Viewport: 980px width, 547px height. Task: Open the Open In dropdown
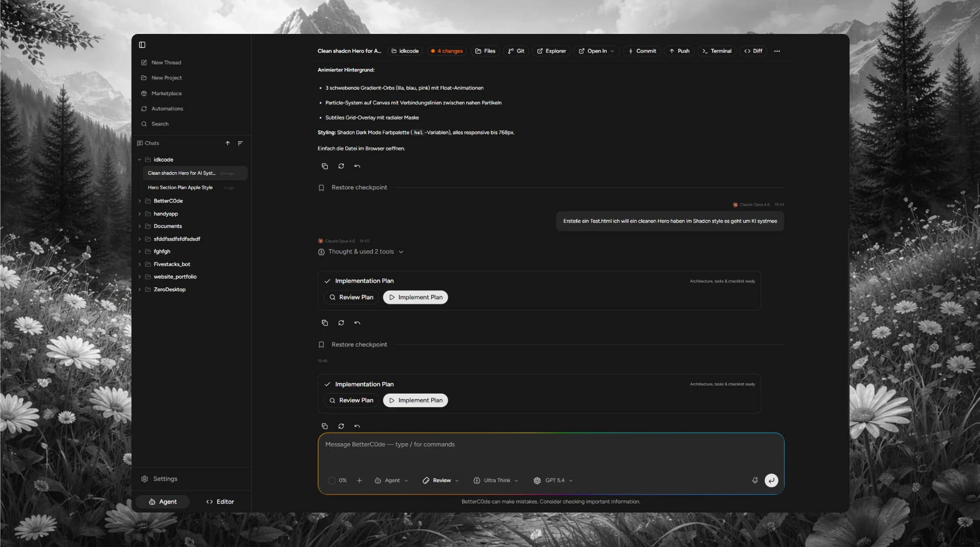coord(596,51)
